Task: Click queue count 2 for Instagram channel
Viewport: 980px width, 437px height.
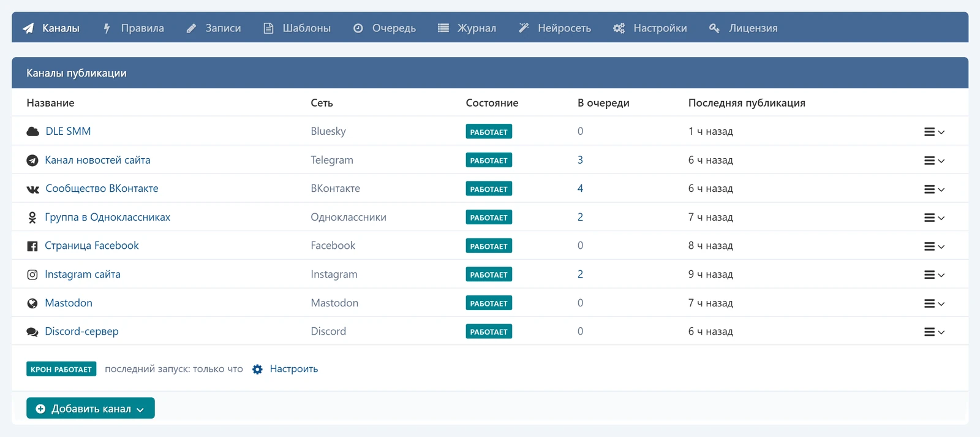Action: 580,274
